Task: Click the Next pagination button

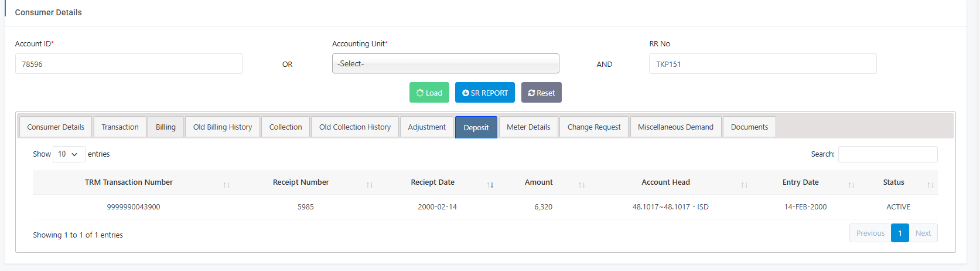Action: 923,233
